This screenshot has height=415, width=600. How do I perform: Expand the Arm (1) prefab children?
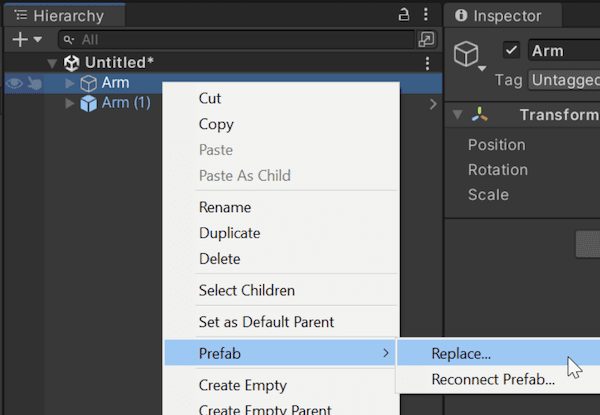coord(69,103)
